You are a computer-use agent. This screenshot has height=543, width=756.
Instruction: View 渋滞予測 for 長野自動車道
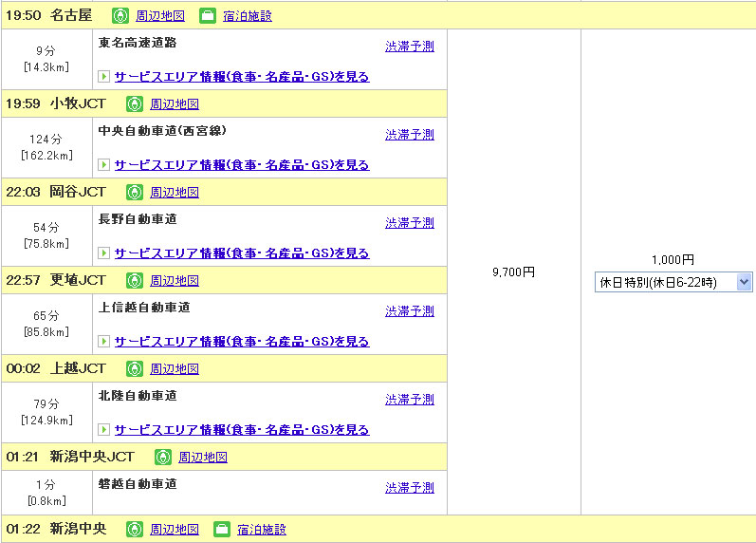[410, 223]
